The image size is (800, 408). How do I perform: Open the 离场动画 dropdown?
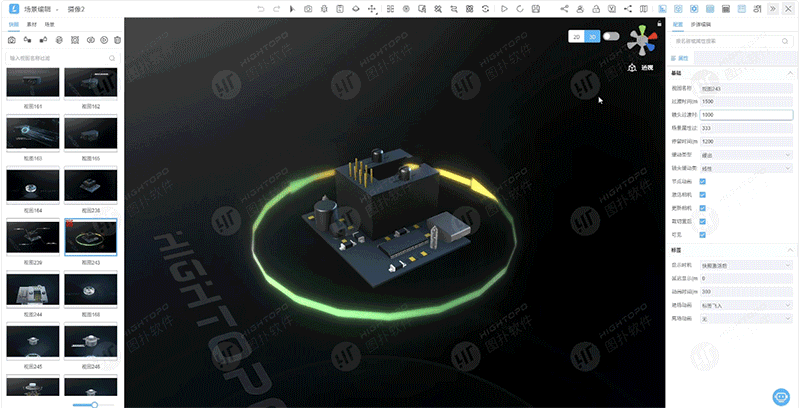pyautogui.click(x=746, y=318)
